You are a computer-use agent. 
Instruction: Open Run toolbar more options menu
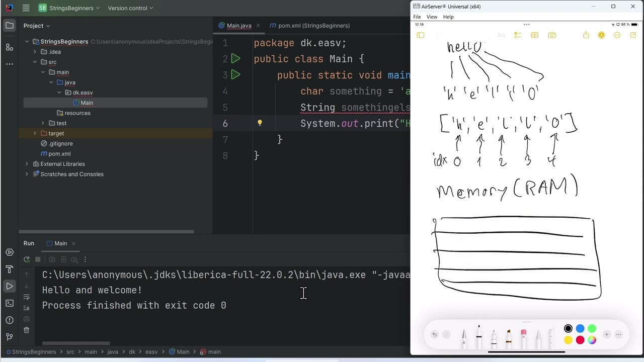(x=85, y=259)
